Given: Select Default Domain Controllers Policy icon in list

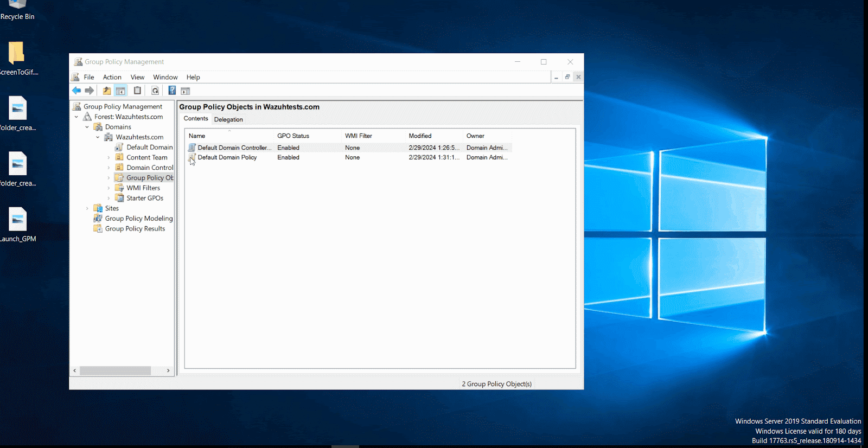Looking at the screenshot, I should [192, 148].
